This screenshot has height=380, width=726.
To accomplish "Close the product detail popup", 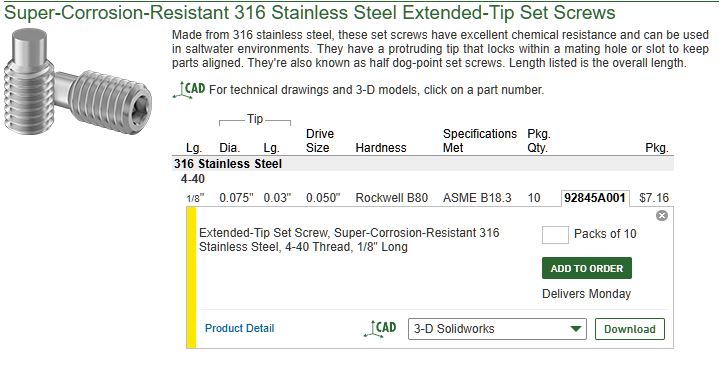I will click(662, 216).
